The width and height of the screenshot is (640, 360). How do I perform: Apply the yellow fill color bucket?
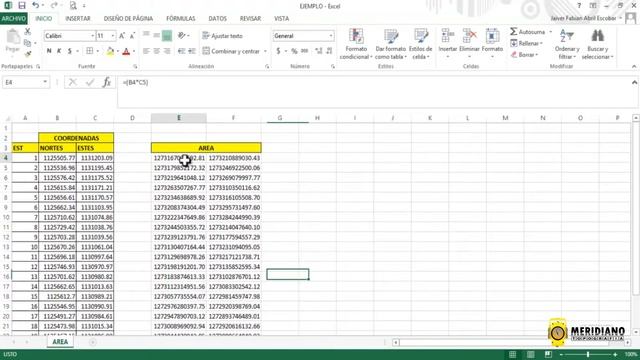point(110,51)
